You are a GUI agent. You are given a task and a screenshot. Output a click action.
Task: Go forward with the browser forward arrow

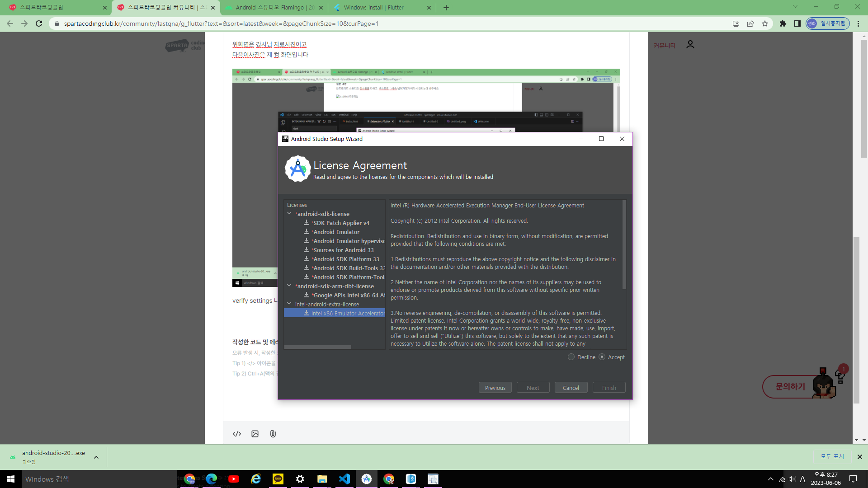(x=24, y=23)
